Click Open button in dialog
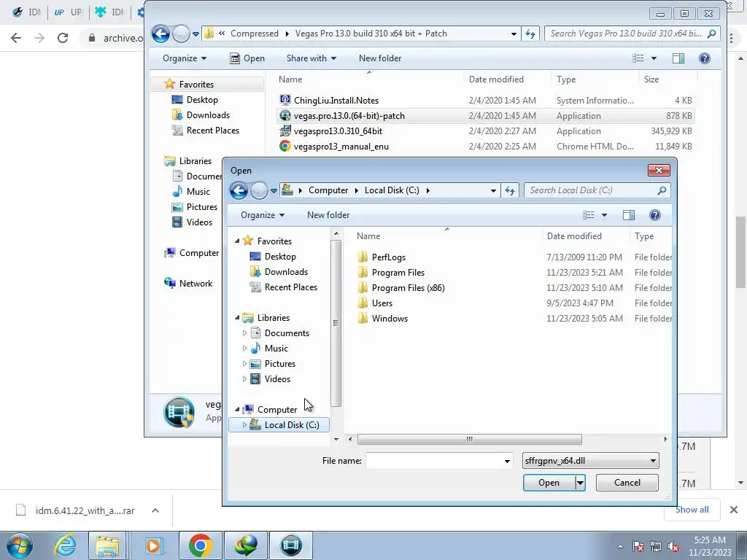This screenshot has height=560, width=747. (x=549, y=483)
